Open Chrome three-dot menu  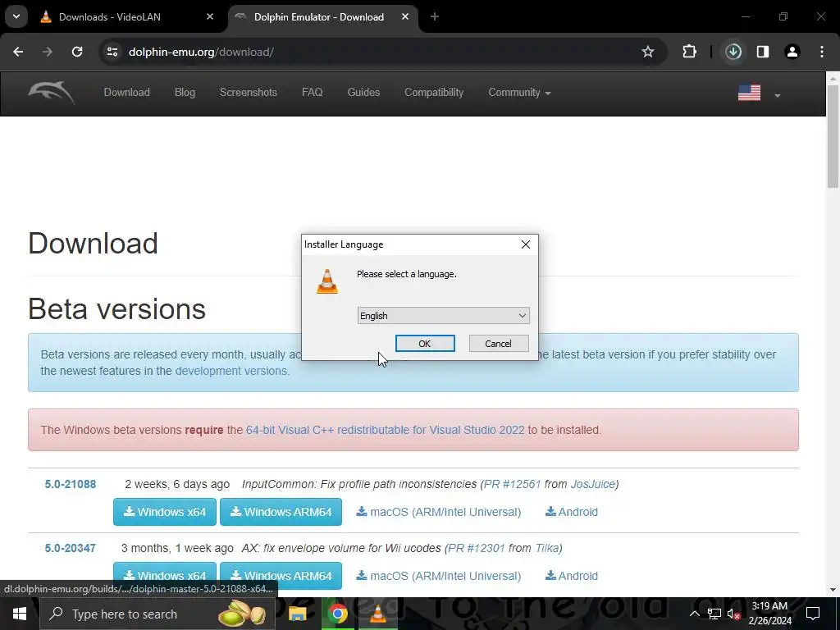[822, 52]
